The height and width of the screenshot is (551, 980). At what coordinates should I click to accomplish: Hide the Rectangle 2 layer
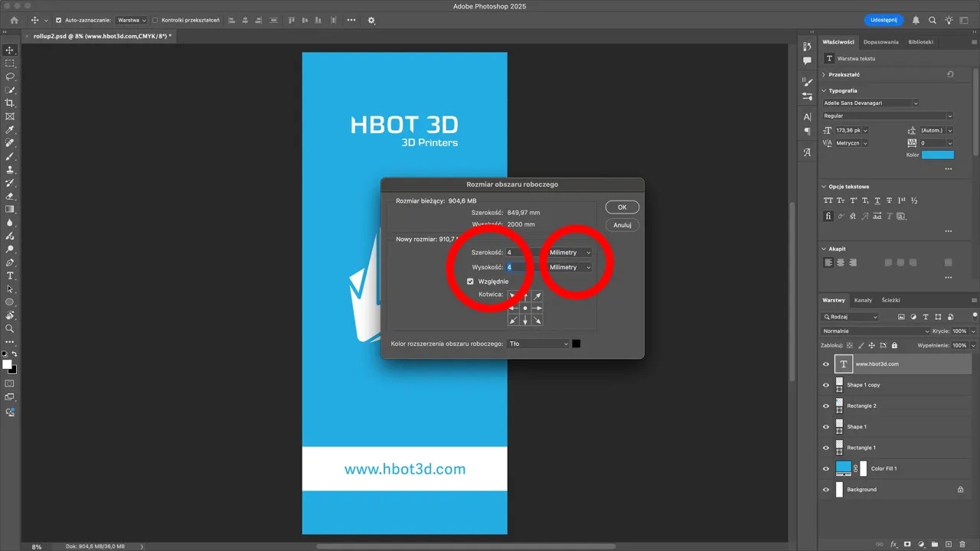[x=825, y=406]
